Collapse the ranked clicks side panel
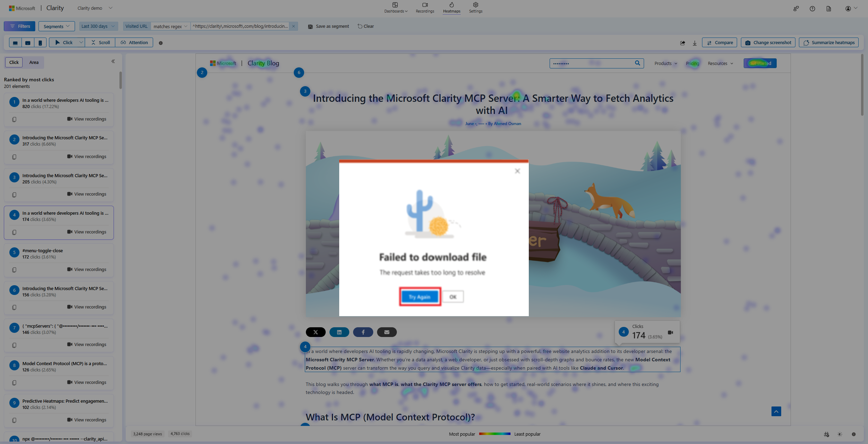868x444 pixels. pyautogui.click(x=113, y=61)
